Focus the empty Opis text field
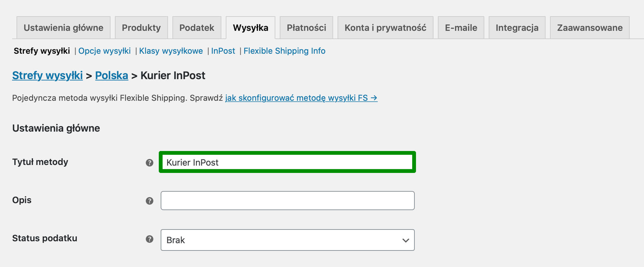Image resolution: width=644 pixels, height=267 pixels. (x=287, y=201)
